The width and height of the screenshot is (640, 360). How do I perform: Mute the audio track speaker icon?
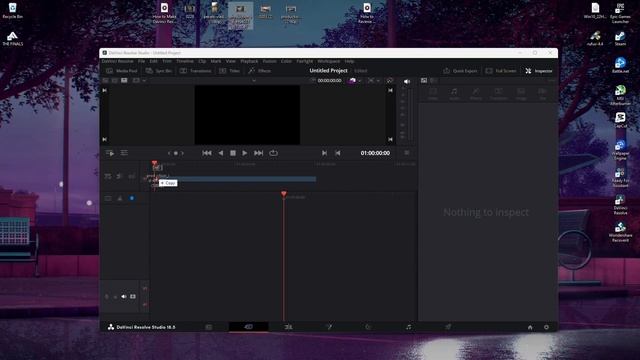(x=124, y=297)
